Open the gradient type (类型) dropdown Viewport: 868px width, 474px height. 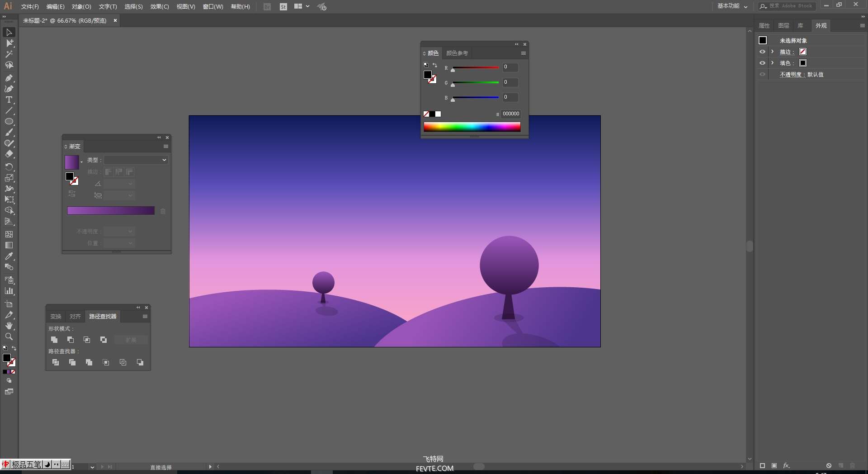click(136, 160)
